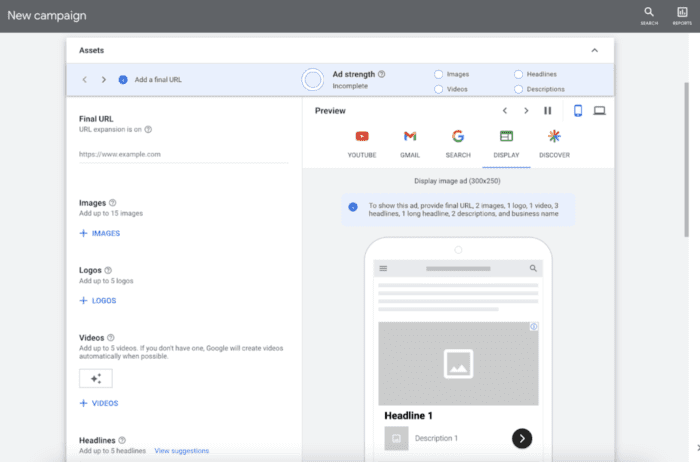Click the auto-generate video sparkle box
This screenshot has height=462, width=700.
(x=96, y=378)
